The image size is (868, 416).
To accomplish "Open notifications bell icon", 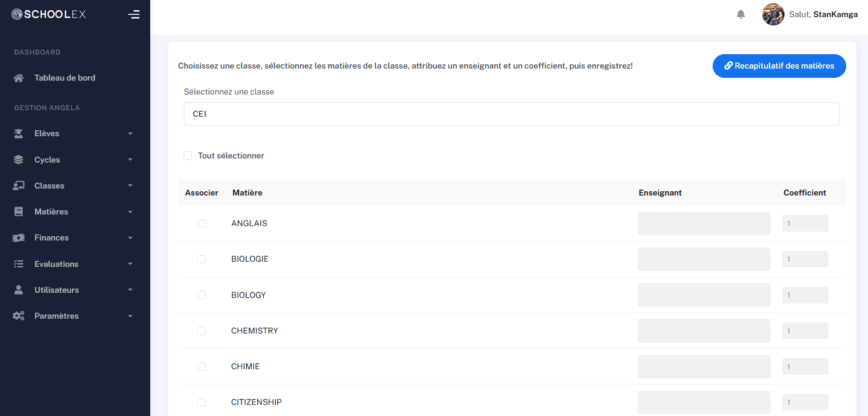I will point(740,14).
